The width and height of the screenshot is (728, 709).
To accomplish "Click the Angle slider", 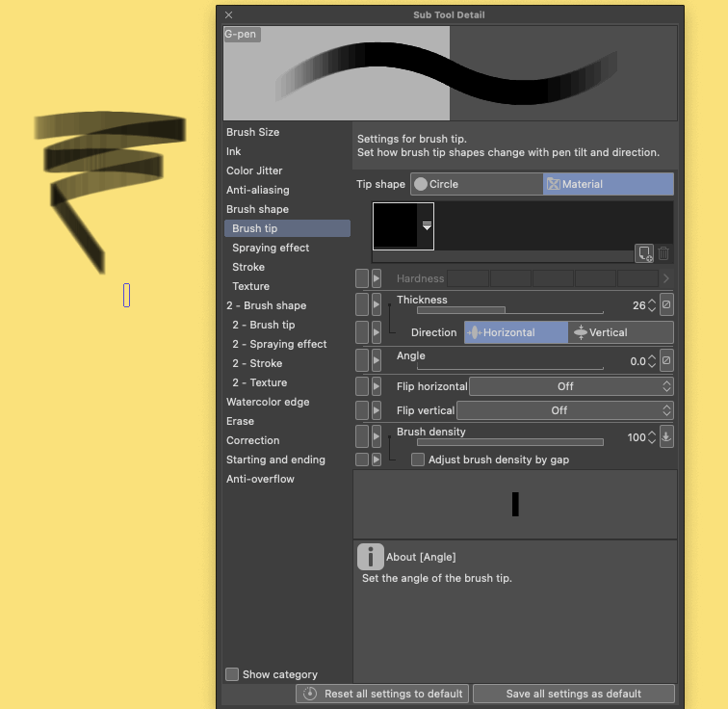I will tap(509, 366).
